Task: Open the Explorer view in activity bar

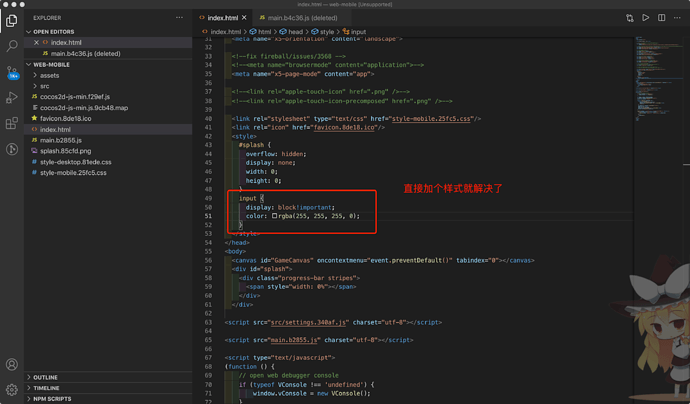Action: [x=12, y=21]
